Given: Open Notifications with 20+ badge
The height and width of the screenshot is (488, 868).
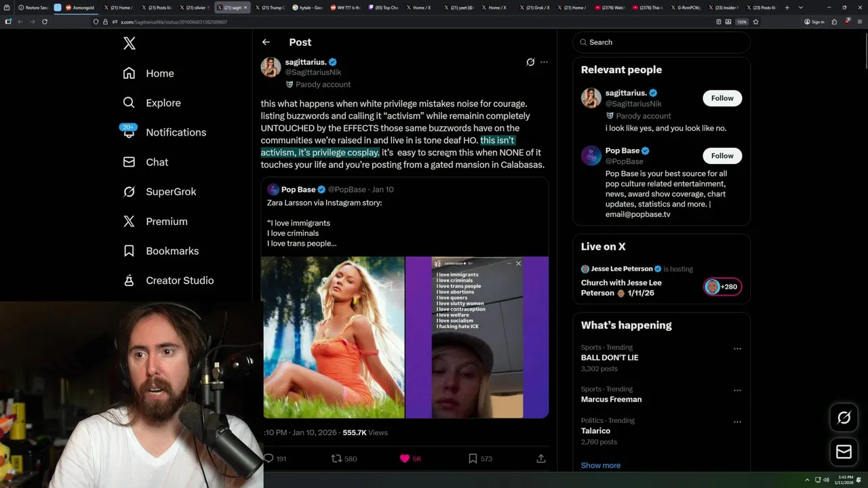Looking at the screenshot, I should [x=163, y=132].
